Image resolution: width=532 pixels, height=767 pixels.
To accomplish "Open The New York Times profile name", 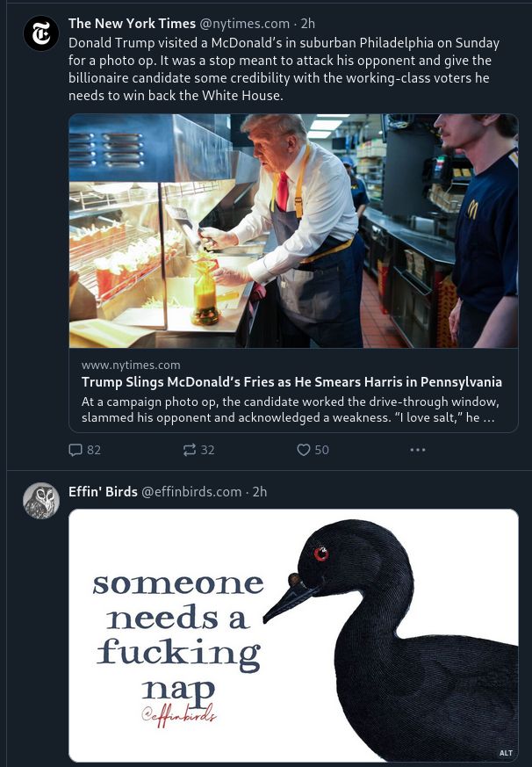I will [x=132, y=24].
